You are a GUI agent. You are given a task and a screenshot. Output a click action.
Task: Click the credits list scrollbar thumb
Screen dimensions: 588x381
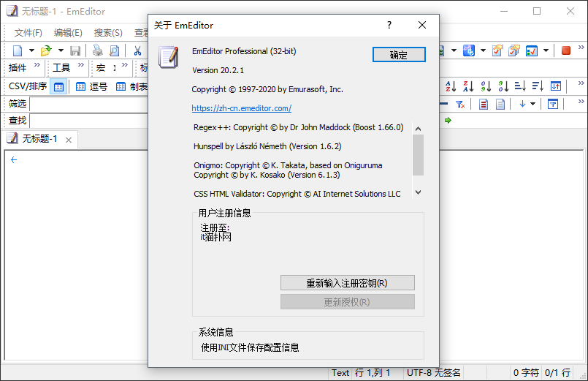click(418, 155)
